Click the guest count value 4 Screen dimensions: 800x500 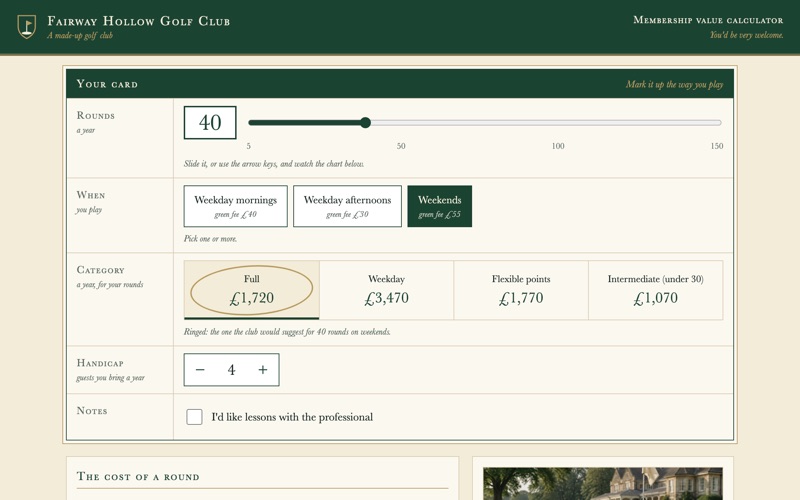pos(232,370)
